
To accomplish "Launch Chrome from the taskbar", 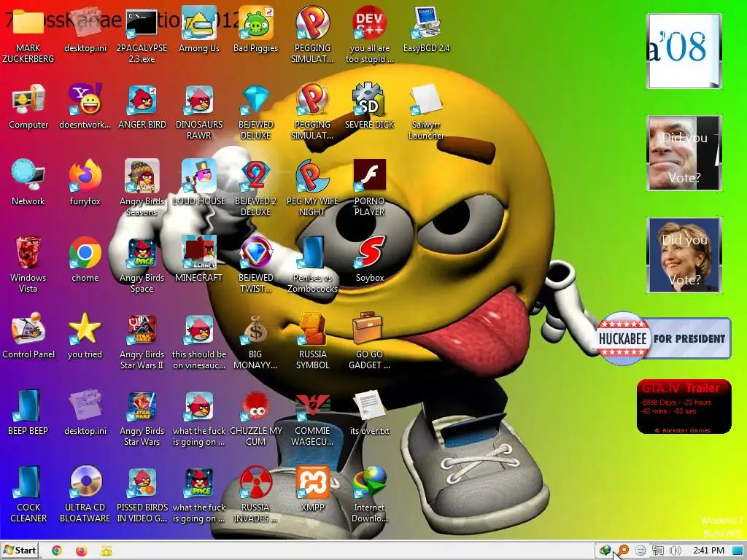I will tap(57, 551).
